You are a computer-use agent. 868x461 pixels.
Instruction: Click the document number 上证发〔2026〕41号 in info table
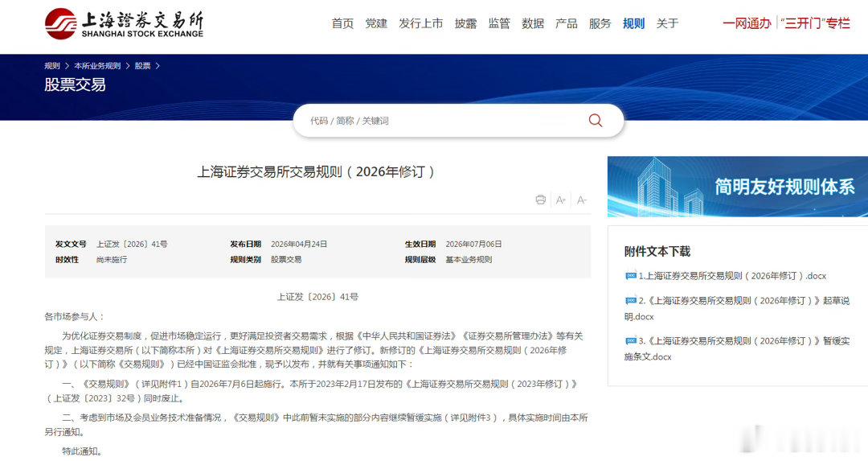click(132, 244)
